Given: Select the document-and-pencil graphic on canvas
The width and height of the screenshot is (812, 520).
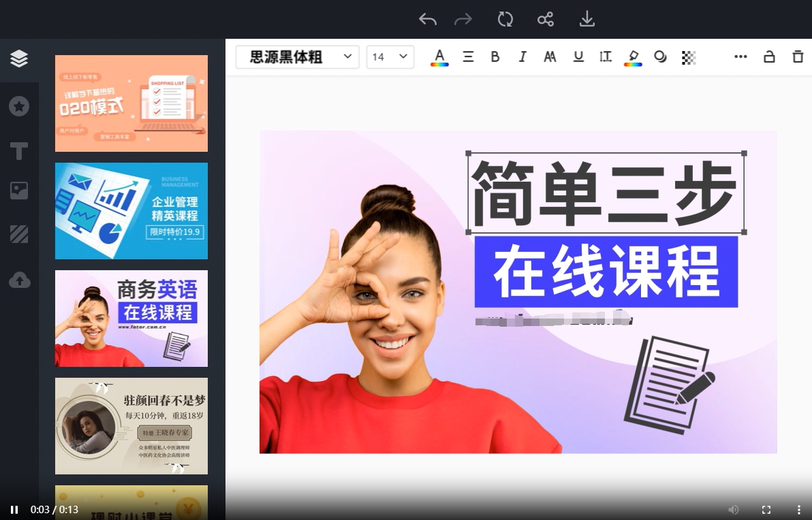Looking at the screenshot, I should 669,385.
